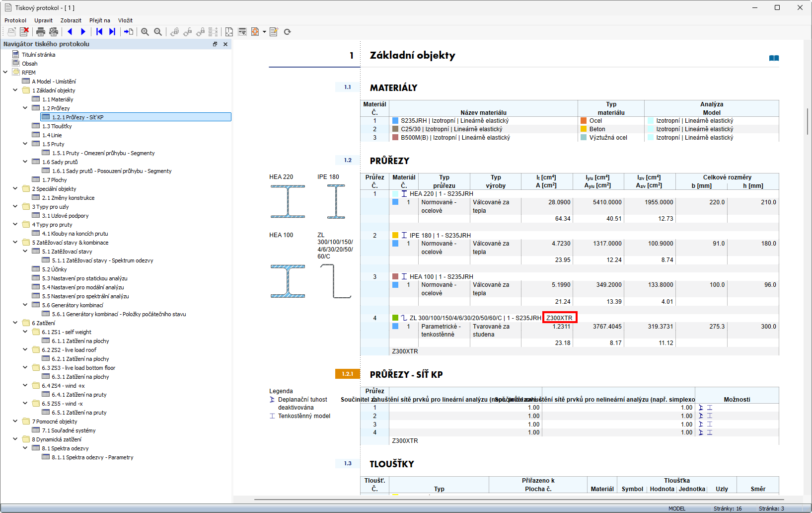Select the 1.2.1 Průřezy - Síť KP entry
This screenshot has height=513, width=812.
coord(77,117)
